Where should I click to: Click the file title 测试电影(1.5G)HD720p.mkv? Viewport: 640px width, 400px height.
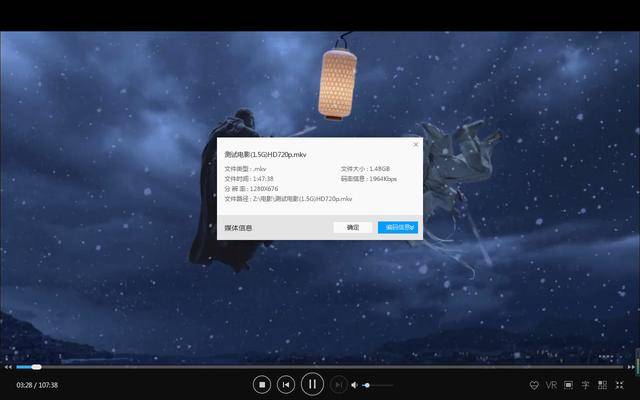pos(265,155)
